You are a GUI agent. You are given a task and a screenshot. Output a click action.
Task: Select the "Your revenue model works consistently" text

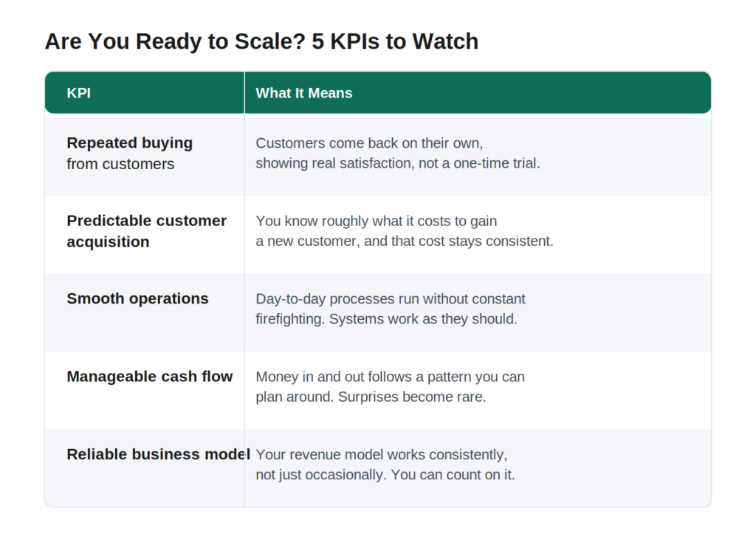point(382,455)
